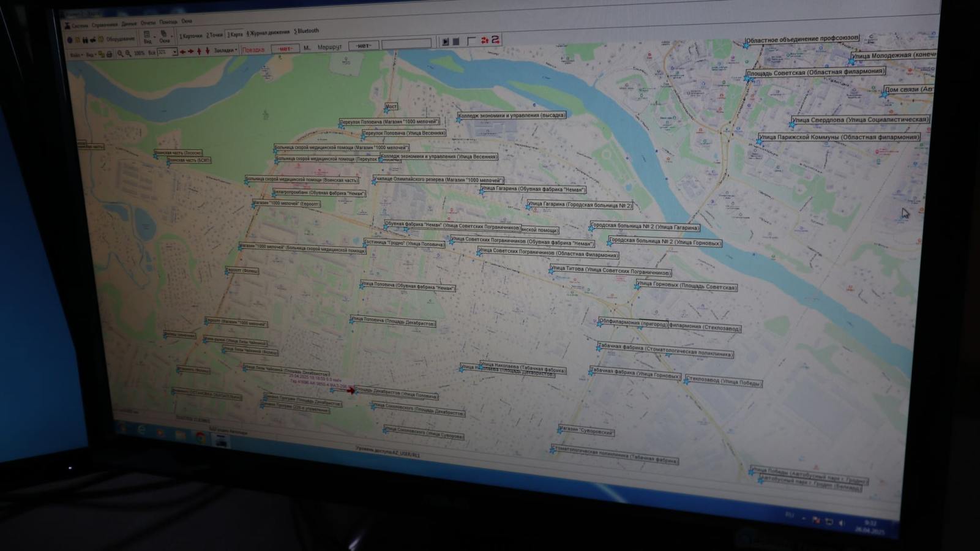Click the blue circle icon in toolbar
The width and height of the screenshot is (980, 551).
[70, 40]
